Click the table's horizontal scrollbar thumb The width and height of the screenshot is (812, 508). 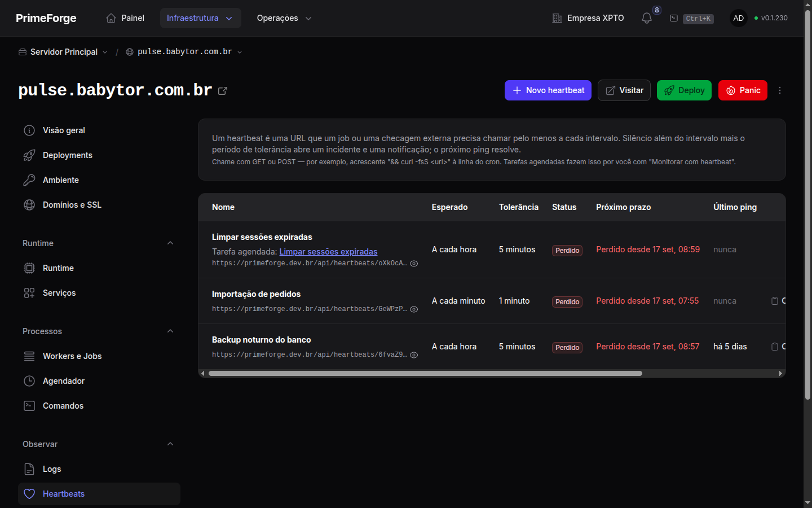coord(425,374)
